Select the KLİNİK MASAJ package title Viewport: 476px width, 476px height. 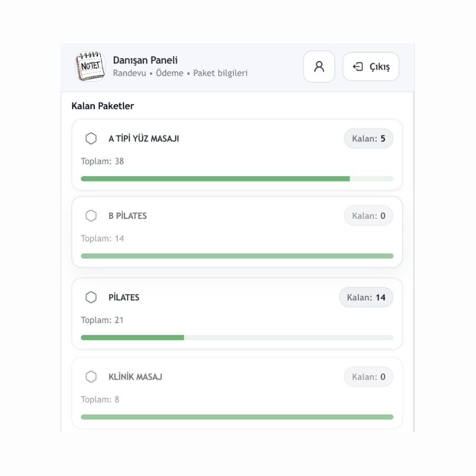click(x=135, y=377)
